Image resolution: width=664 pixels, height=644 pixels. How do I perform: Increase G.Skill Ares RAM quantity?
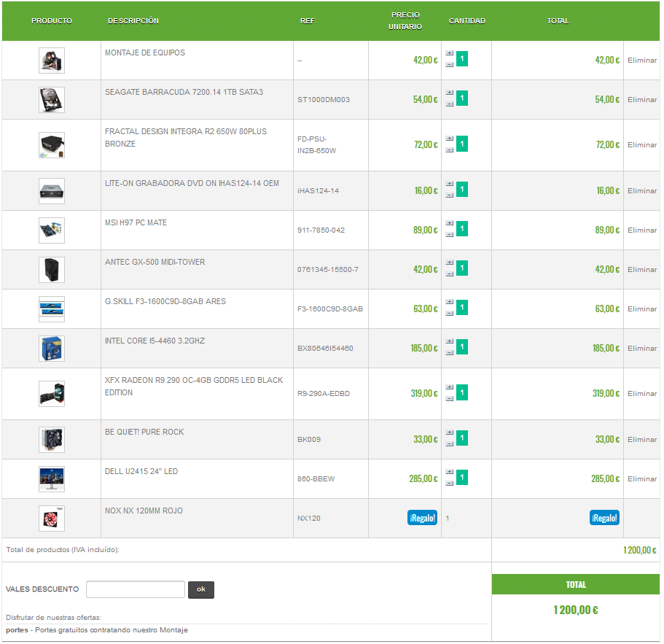[449, 302]
